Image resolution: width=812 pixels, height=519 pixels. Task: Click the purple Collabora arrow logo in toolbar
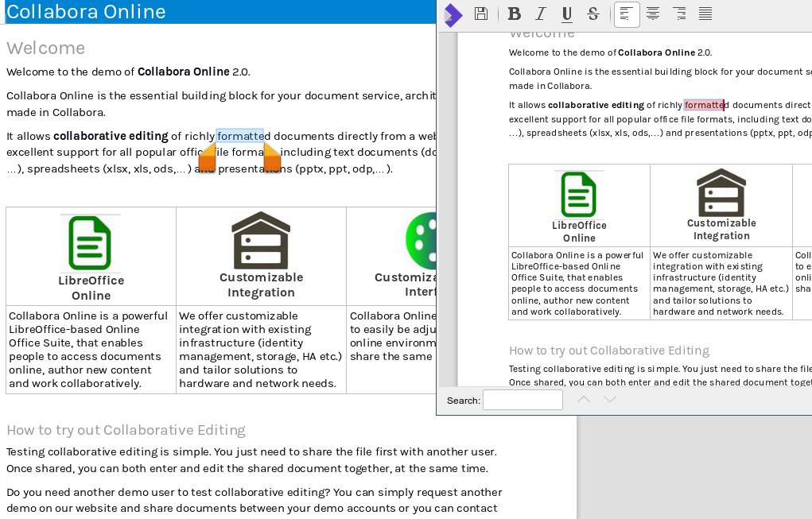[453, 15]
